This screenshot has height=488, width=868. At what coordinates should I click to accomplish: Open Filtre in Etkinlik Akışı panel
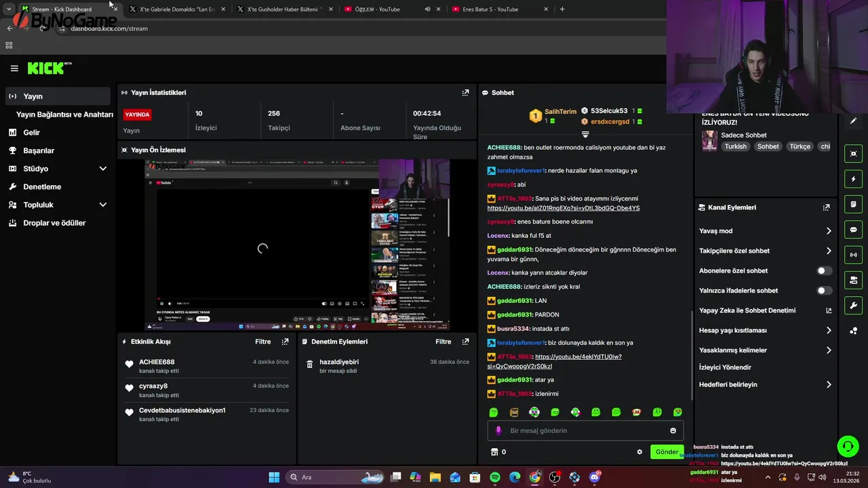click(x=262, y=342)
